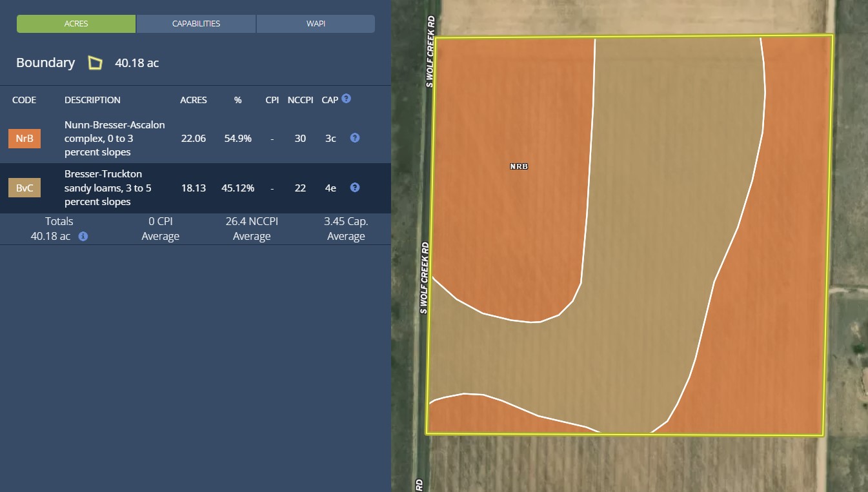
Task: Select the Bresser-Truckton sandy loams description
Action: (103, 188)
